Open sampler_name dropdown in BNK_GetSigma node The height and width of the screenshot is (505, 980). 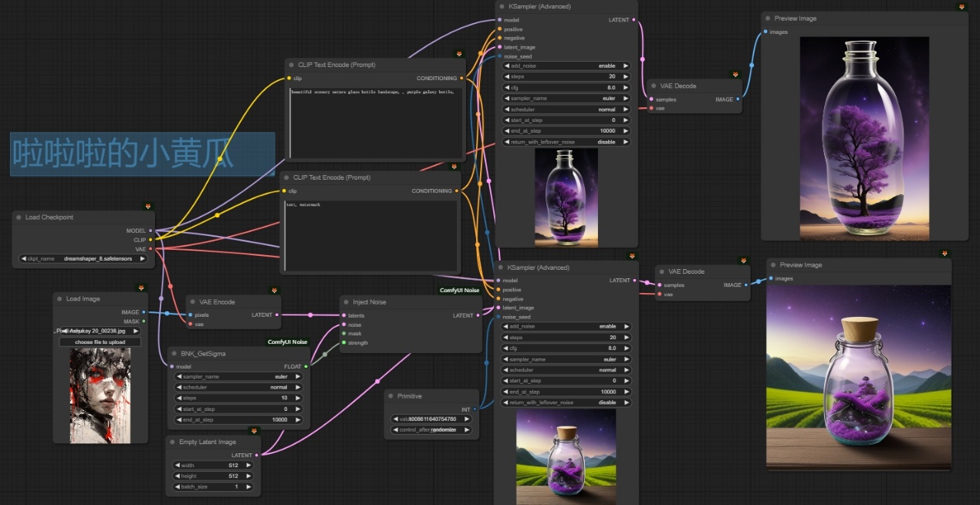[238, 376]
